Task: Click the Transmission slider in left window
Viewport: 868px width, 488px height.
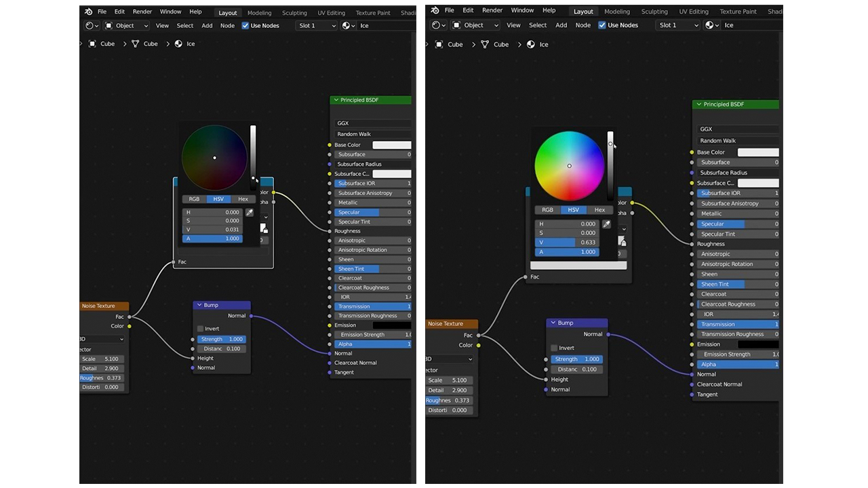Action: (373, 306)
